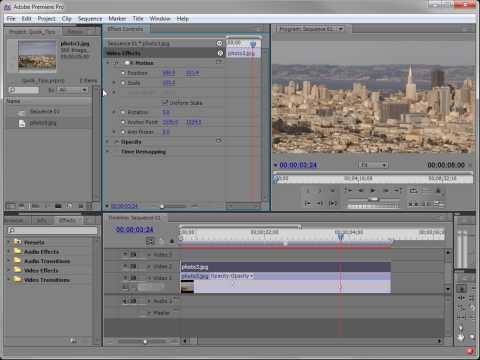This screenshot has width=480, height=360.
Task: Reset the Motion effect
Action: coord(219,62)
